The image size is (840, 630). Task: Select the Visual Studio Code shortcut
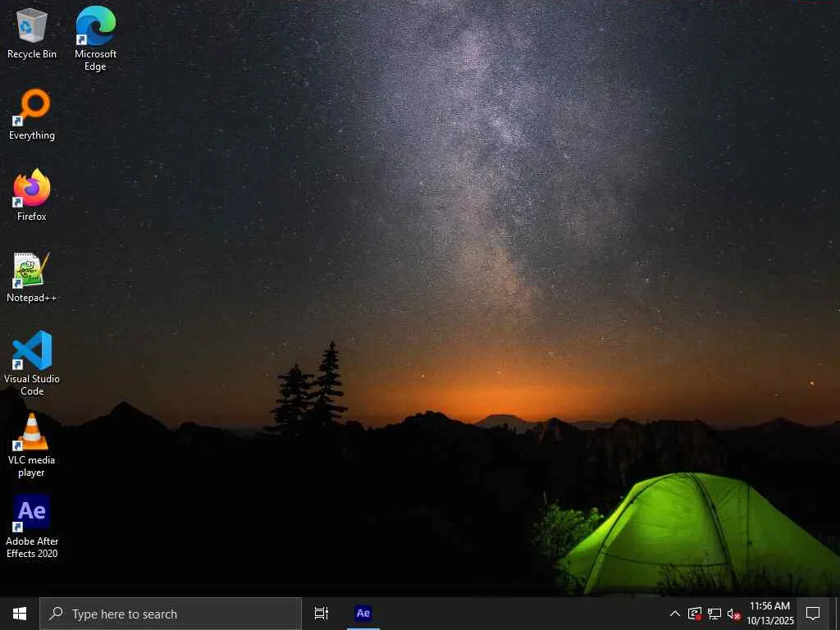tap(32, 363)
